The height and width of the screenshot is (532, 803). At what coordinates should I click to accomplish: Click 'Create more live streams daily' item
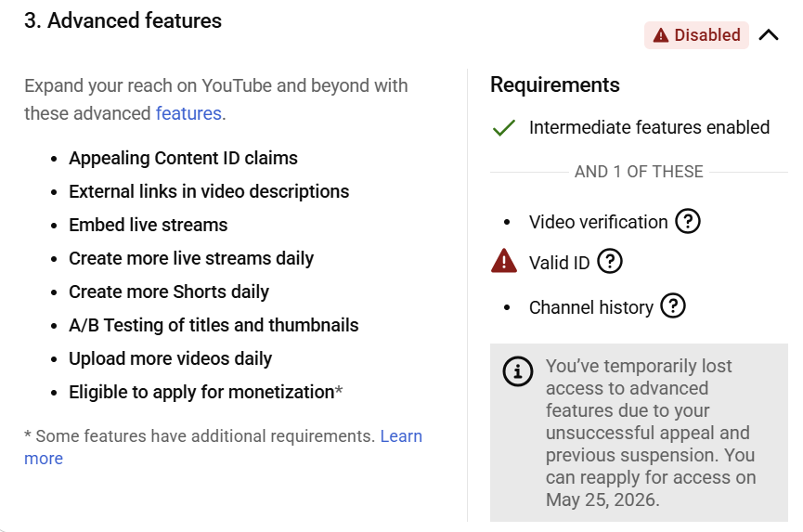point(191,259)
